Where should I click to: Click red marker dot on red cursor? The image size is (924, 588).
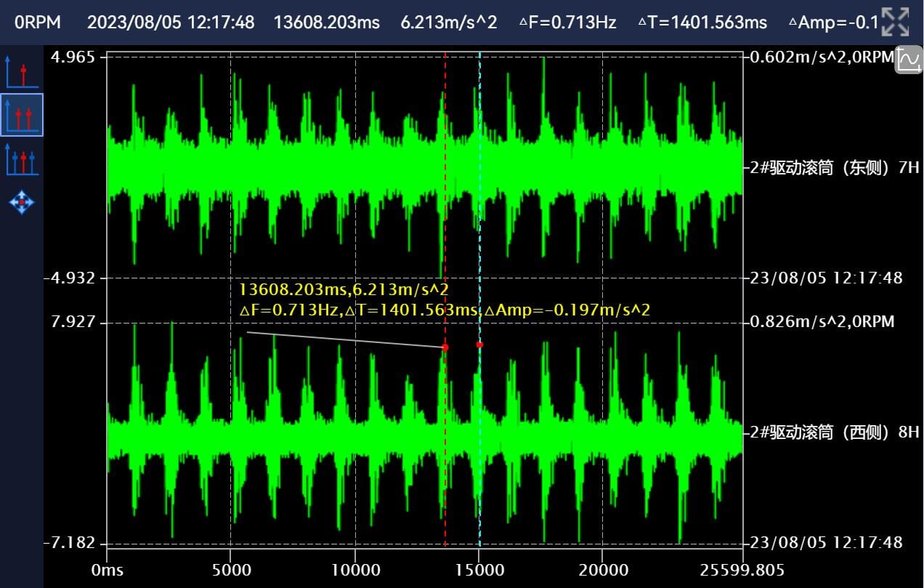click(x=445, y=347)
